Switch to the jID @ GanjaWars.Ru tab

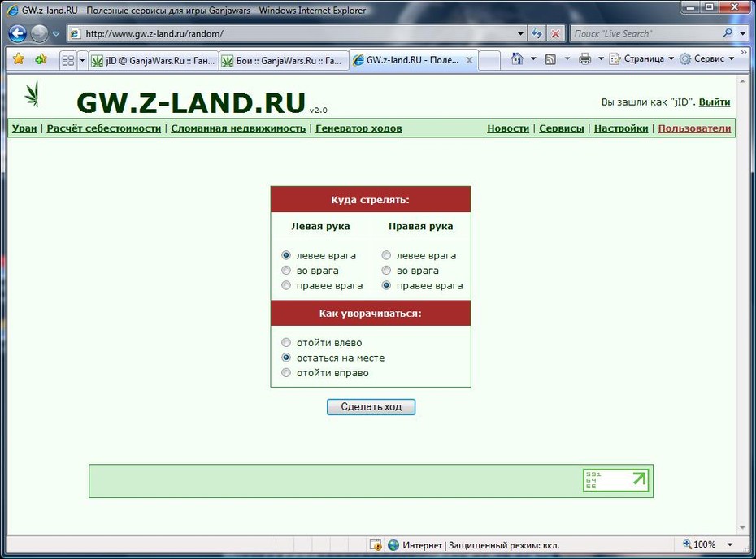(x=154, y=61)
